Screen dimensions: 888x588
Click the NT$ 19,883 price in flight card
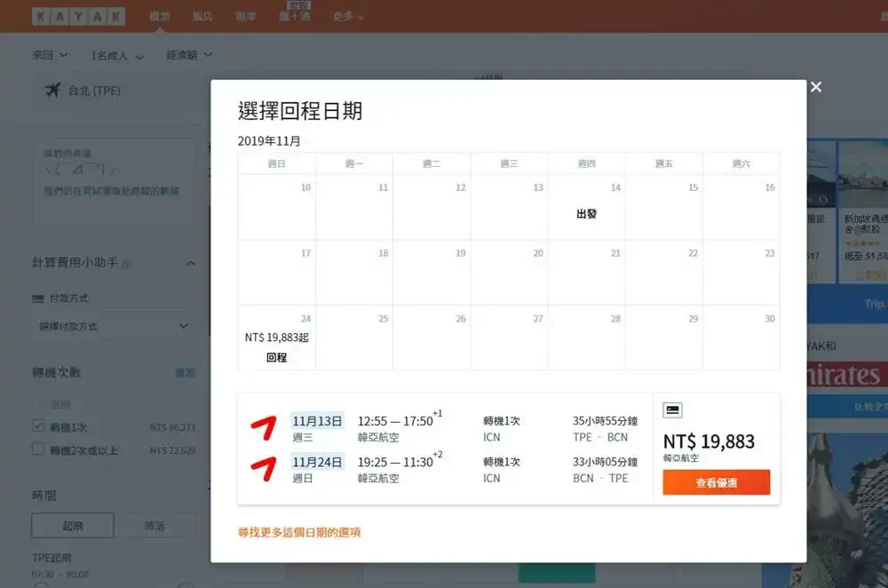coord(709,441)
